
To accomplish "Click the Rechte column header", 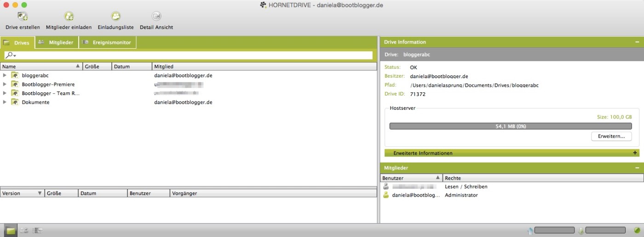I will pos(543,178).
